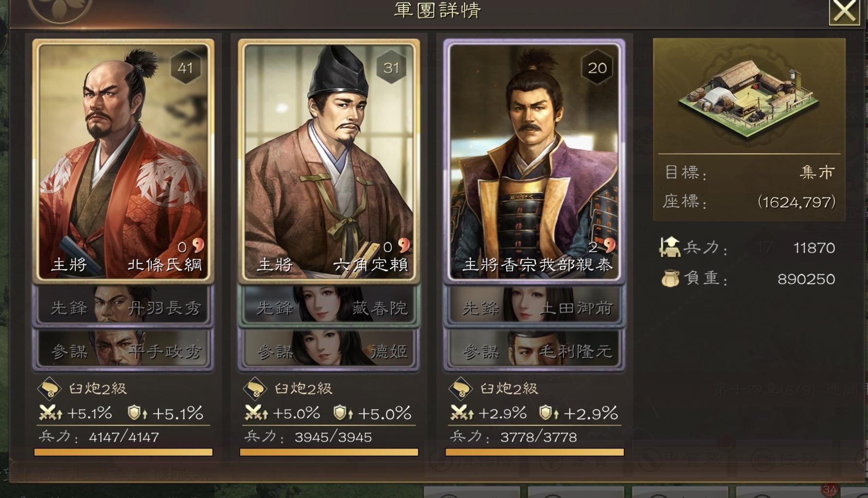The image size is (868, 498).
Task: Tap the level 41 hexagon badge
Action: pos(185,68)
